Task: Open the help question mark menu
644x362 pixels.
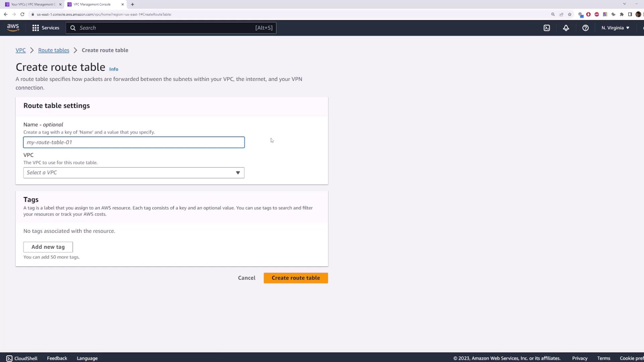Action: [585, 28]
